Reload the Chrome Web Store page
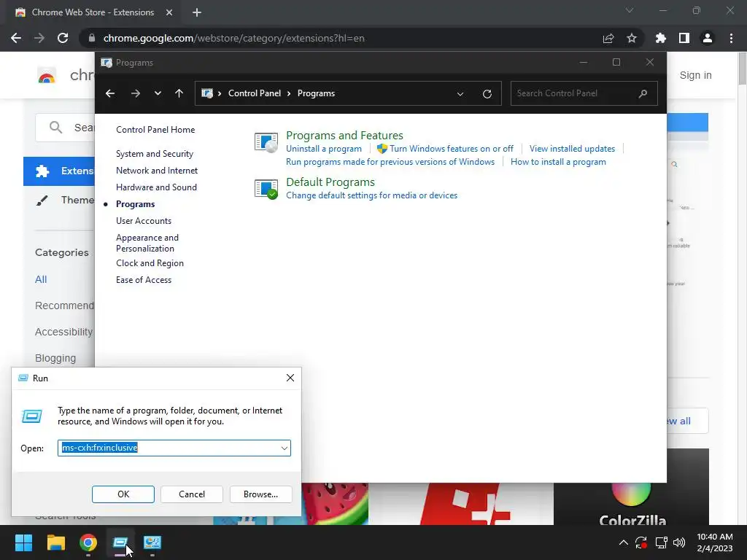The height and width of the screenshot is (560, 747). pyautogui.click(x=63, y=38)
